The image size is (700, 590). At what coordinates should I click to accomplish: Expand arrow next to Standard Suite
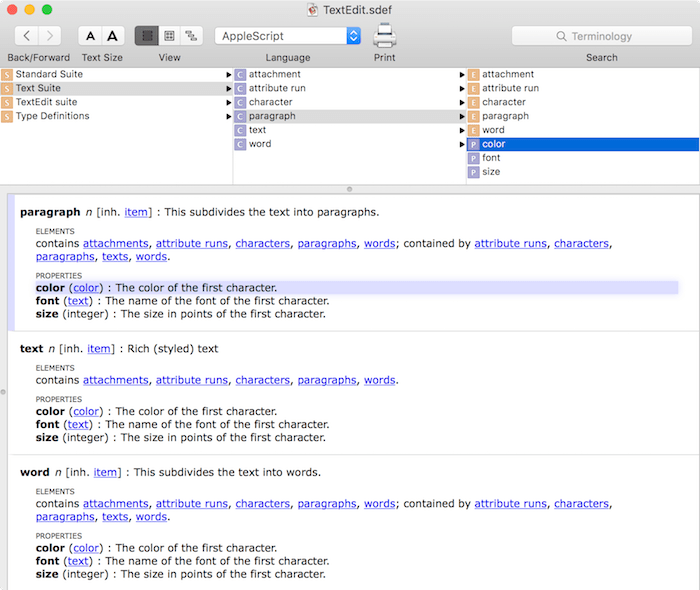pos(229,75)
